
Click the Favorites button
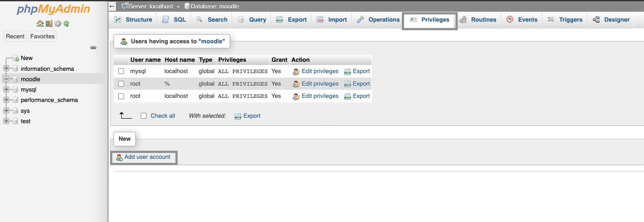pyautogui.click(x=42, y=37)
